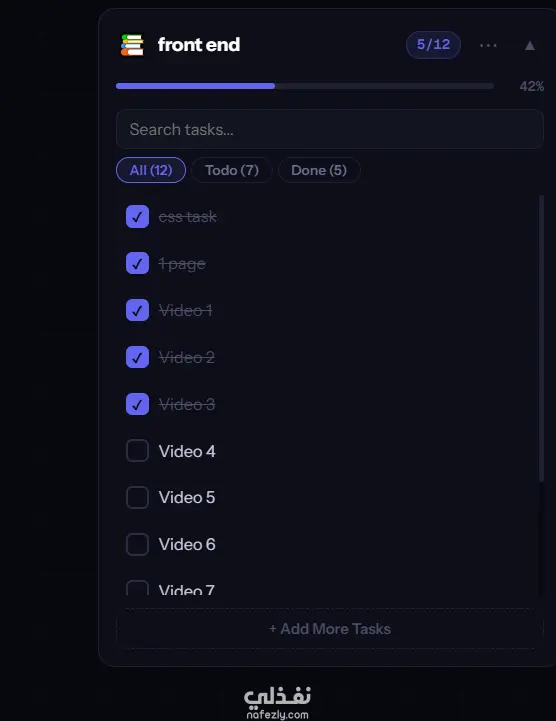Uncheck the 1 page checkbox
This screenshot has width=556, height=721.
(x=138, y=263)
